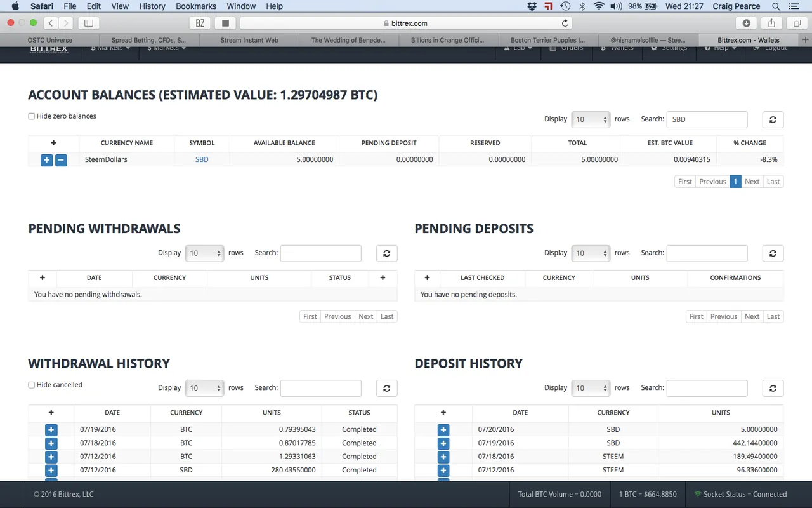The height and width of the screenshot is (508, 812).
Task: Click the pending withdrawals search field
Action: (320, 253)
